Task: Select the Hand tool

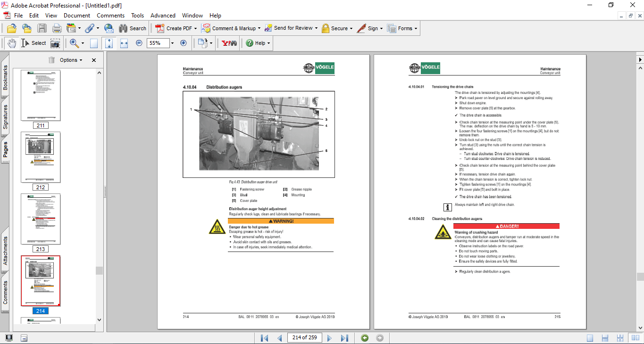Action: pos(11,43)
